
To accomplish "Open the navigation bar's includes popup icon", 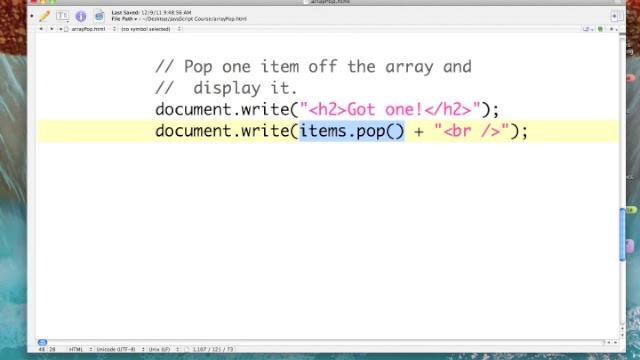I will [x=588, y=29].
